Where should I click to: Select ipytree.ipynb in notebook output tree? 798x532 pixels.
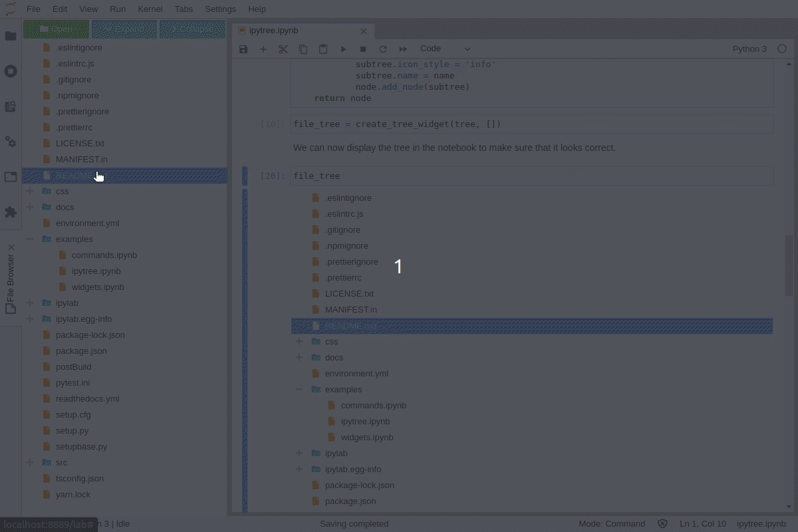point(365,421)
